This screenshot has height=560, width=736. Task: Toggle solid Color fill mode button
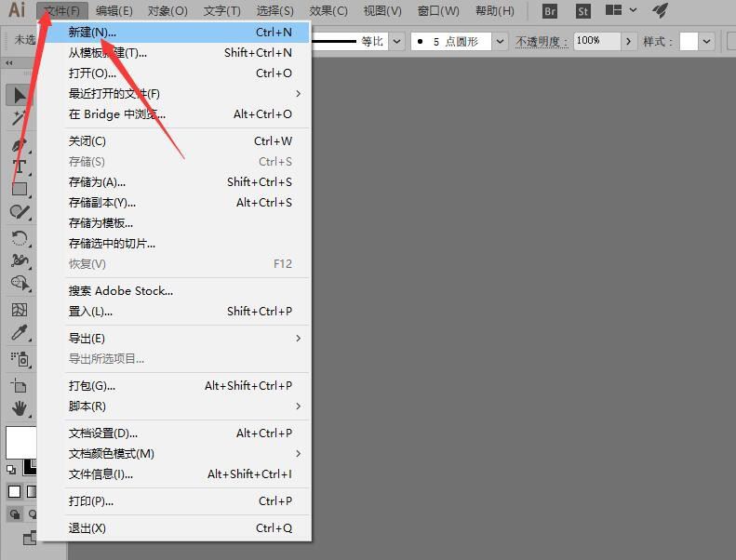(15, 491)
